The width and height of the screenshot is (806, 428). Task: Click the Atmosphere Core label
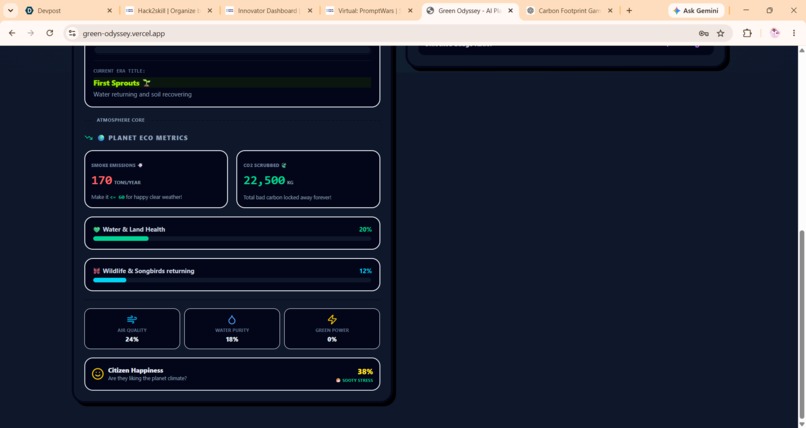pos(120,120)
